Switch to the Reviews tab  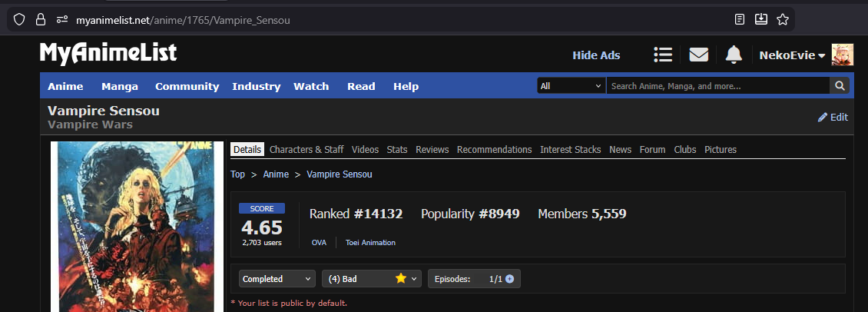(432, 150)
